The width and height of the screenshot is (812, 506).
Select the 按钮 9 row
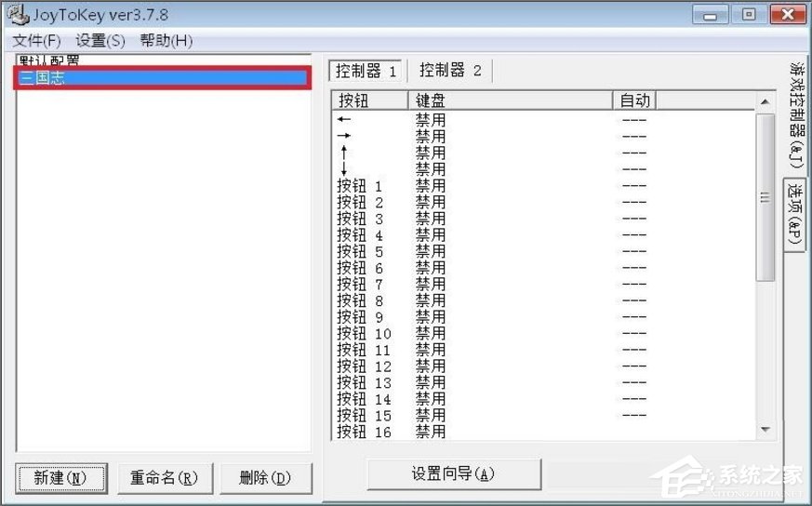543,317
